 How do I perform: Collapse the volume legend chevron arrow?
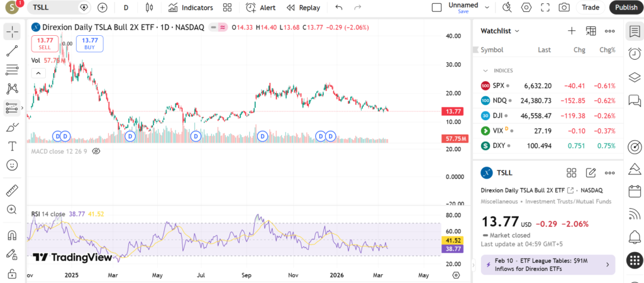(38, 73)
